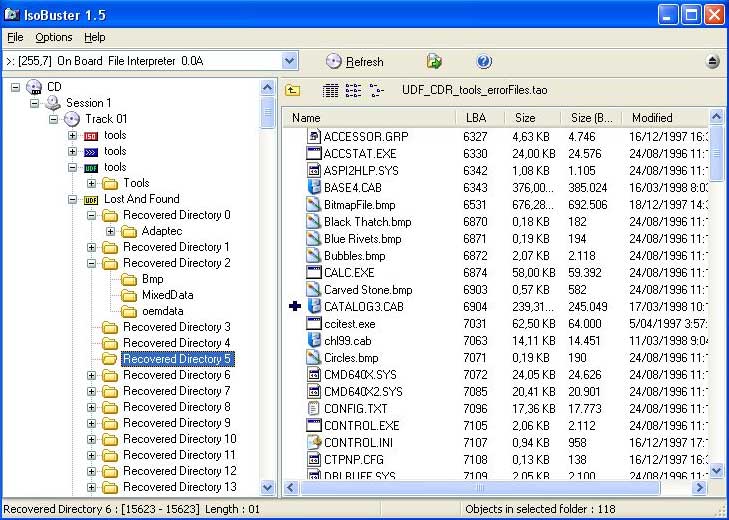
Task: Open the Options menu
Action: [x=54, y=37]
